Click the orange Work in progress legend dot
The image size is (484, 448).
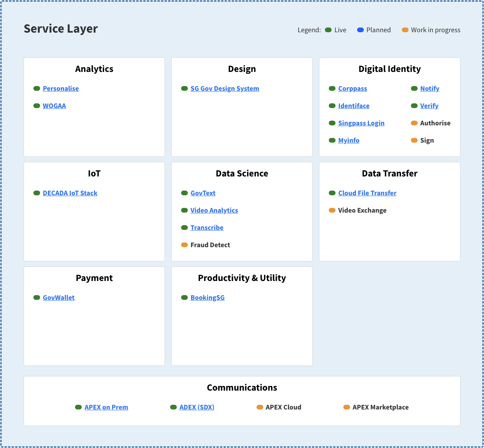[405, 29]
